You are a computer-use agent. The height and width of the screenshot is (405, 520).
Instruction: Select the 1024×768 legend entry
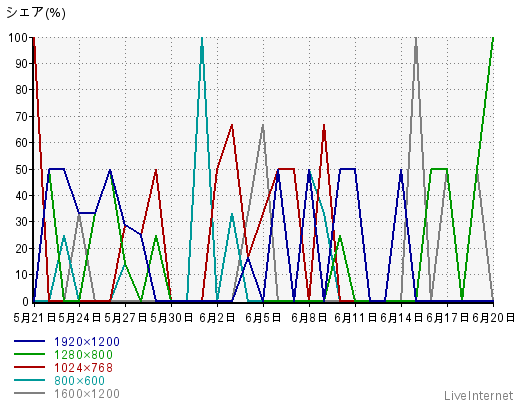83,368
